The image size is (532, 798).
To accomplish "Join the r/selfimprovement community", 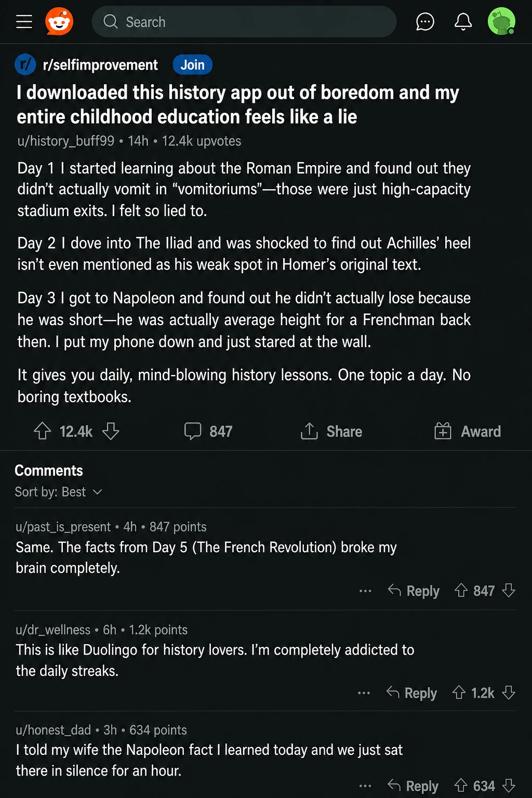I will pyautogui.click(x=192, y=65).
